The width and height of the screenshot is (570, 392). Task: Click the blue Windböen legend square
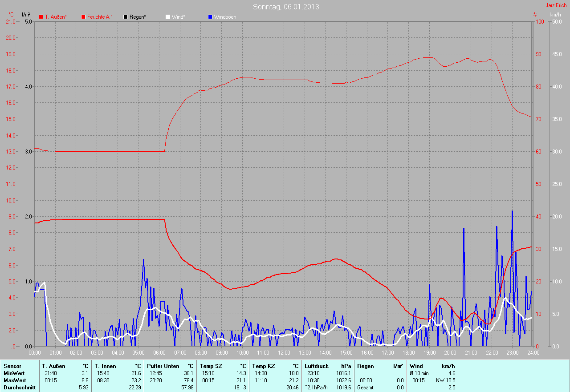(x=210, y=17)
